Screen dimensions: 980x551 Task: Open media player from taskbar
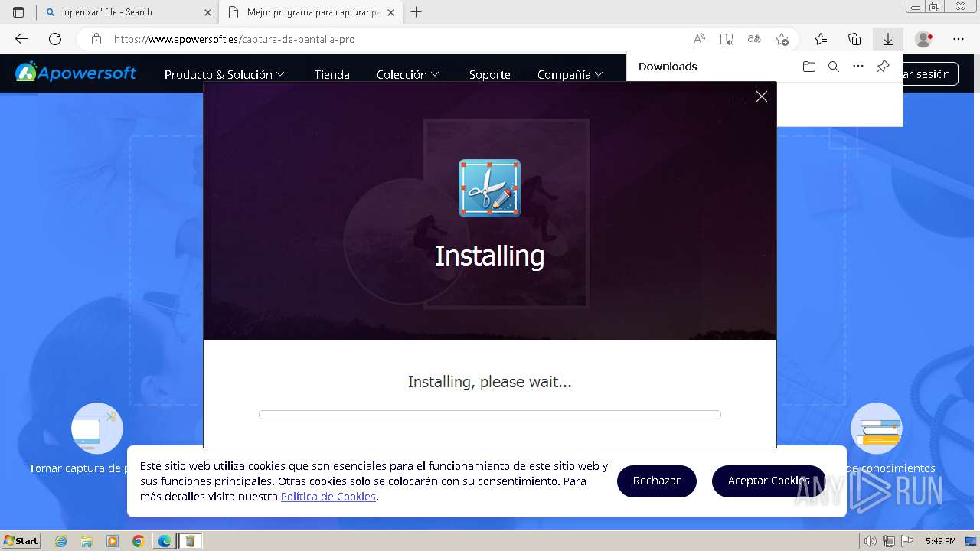click(113, 541)
